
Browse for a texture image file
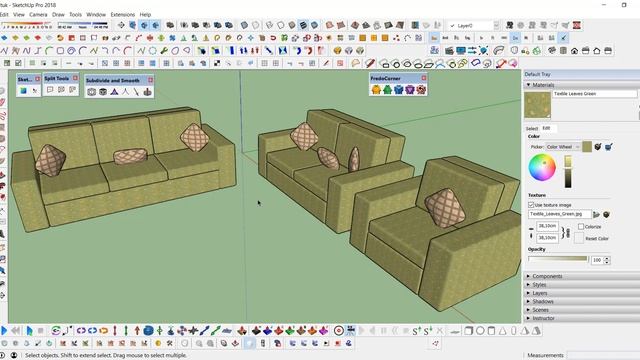tap(596, 214)
